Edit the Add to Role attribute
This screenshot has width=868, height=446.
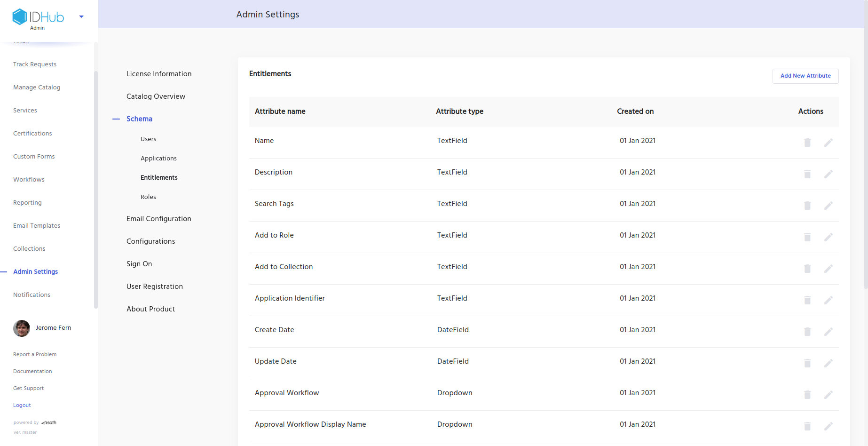[x=829, y=237]
